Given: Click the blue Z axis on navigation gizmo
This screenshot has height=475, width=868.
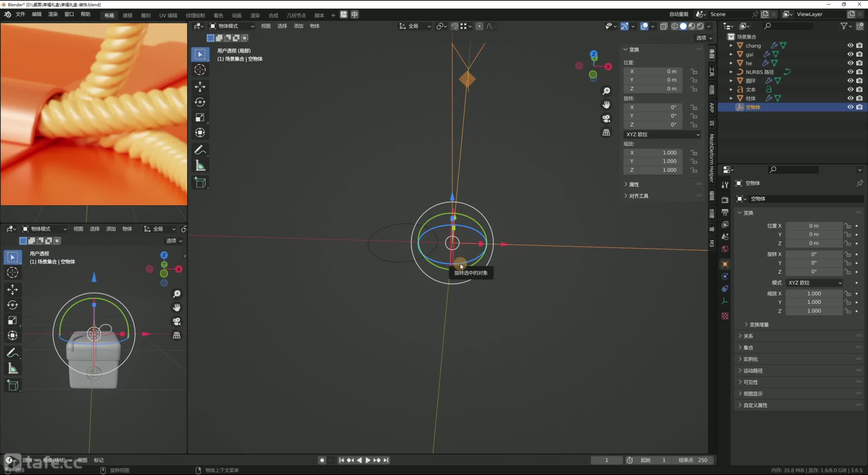Looking at the screenshot, I should click(x=593, y=54).
